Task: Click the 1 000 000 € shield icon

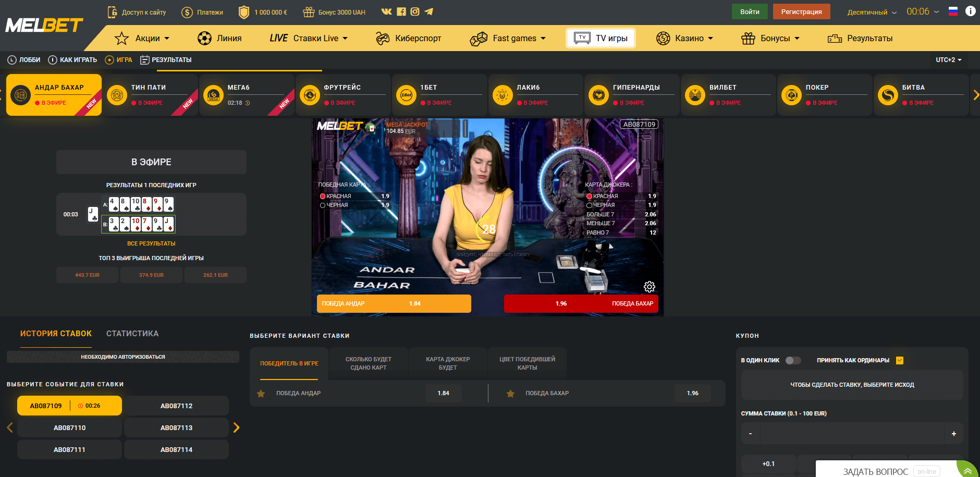Action: (244, 12)
